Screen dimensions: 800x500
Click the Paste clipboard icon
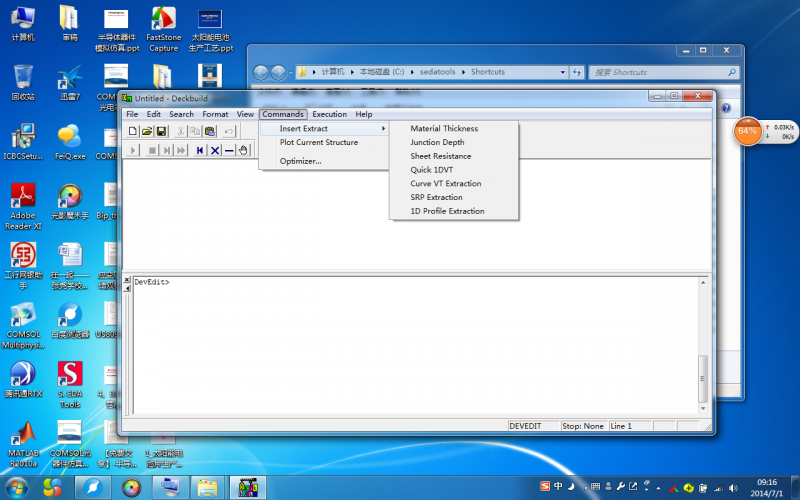tap(210, 132)
